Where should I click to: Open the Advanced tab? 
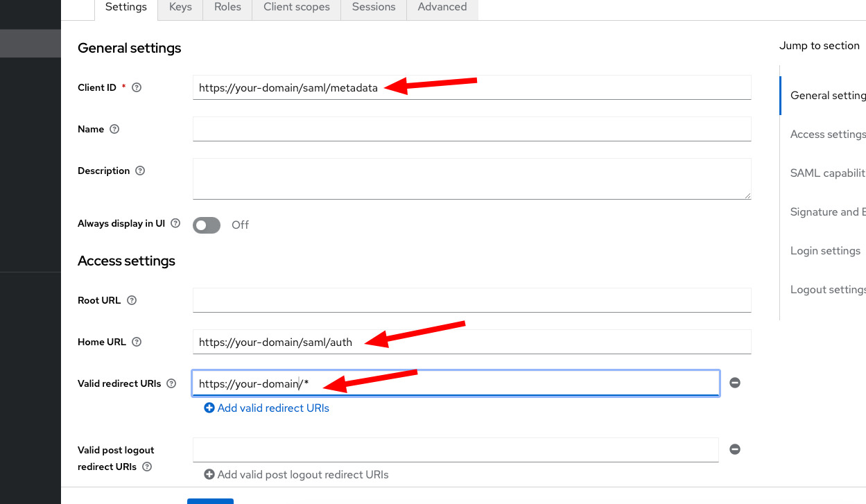click(442, 7)
